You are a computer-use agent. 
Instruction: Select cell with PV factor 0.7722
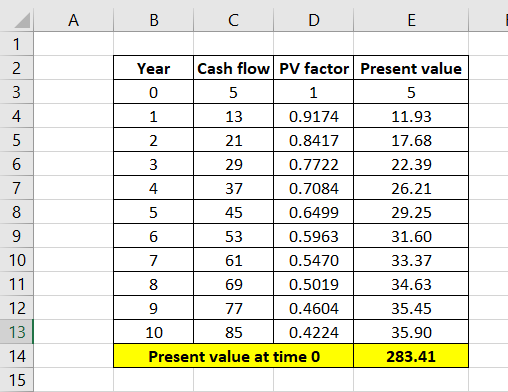click(x=313, y=164)
